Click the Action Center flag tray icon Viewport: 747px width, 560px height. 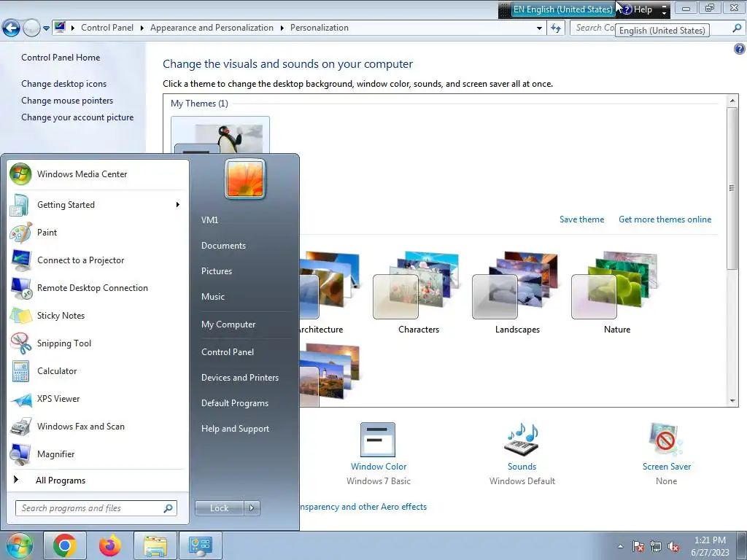pos(638,547)
